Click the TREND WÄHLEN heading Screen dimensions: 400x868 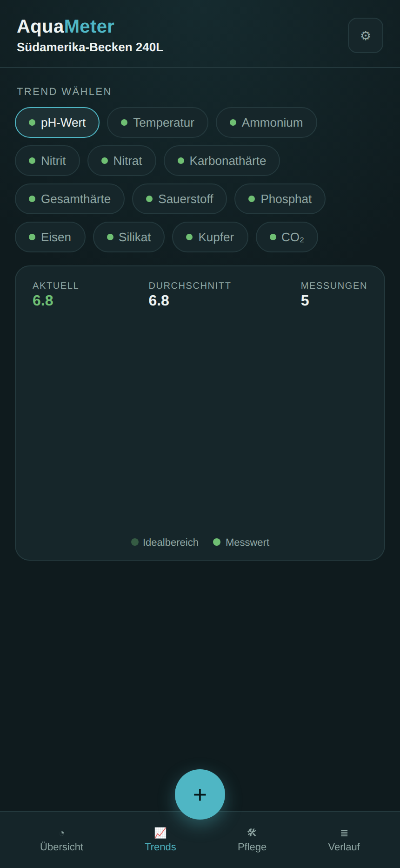[64, 91]
